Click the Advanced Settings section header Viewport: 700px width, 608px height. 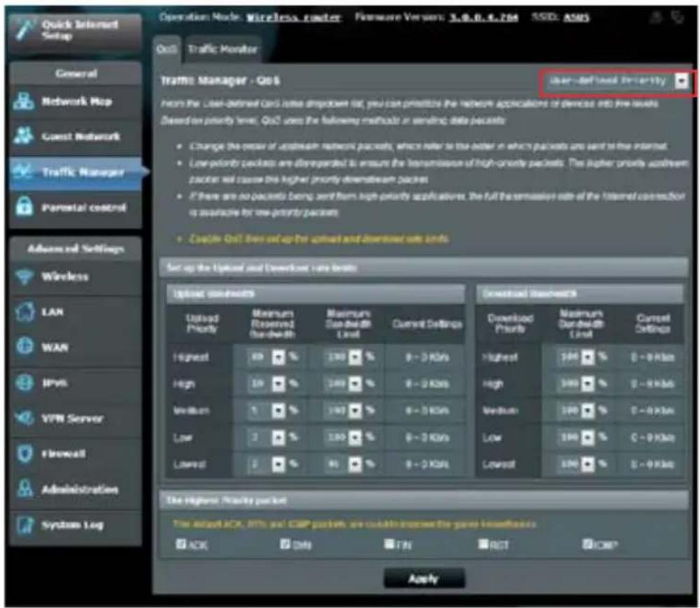[76, 249]
